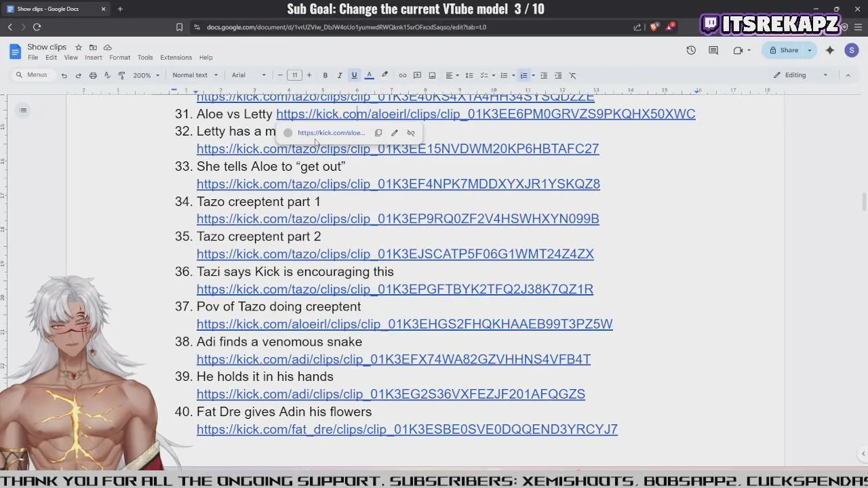Show all comments panel

pyautogui.click(x=713, y=50)
